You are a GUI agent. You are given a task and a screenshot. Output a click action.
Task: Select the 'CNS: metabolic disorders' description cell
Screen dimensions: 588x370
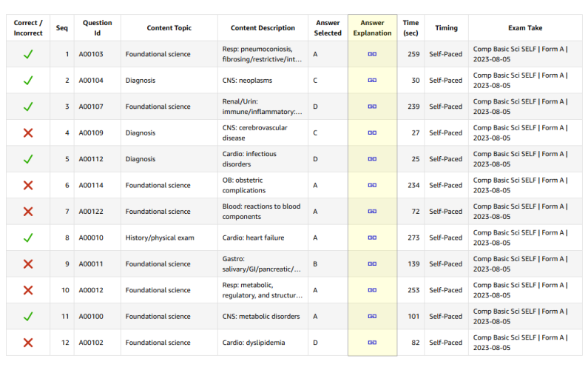[261, 317]
